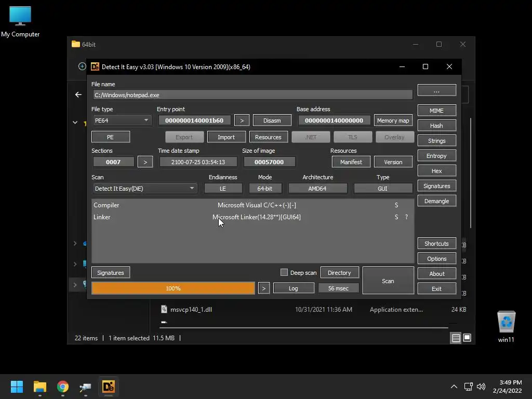Click the Exit button

pyautogui.click(x=436, y=289)
